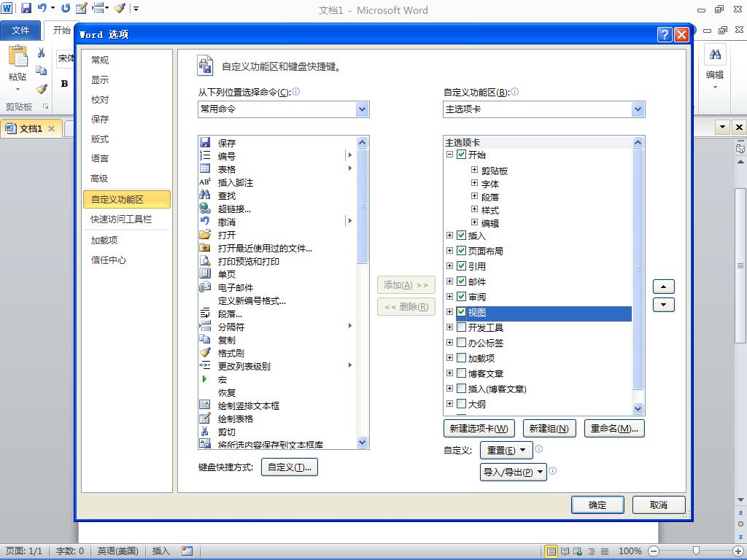Expand the 插入 tab tree node
Image resolution: width=747 pixels, height=560 pixels.
[449, 236]
